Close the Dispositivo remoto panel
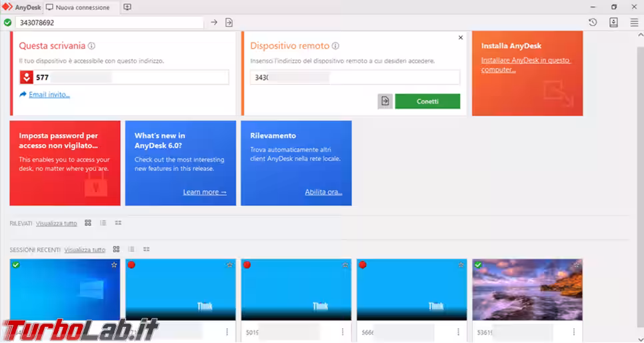644x343 pixels. pyautogui.click(x=461, y=38)
